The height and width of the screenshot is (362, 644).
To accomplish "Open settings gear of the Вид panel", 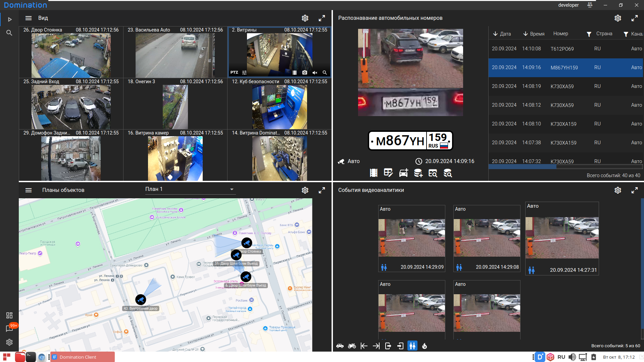I will pyautogui.click(x=305, y=18).
